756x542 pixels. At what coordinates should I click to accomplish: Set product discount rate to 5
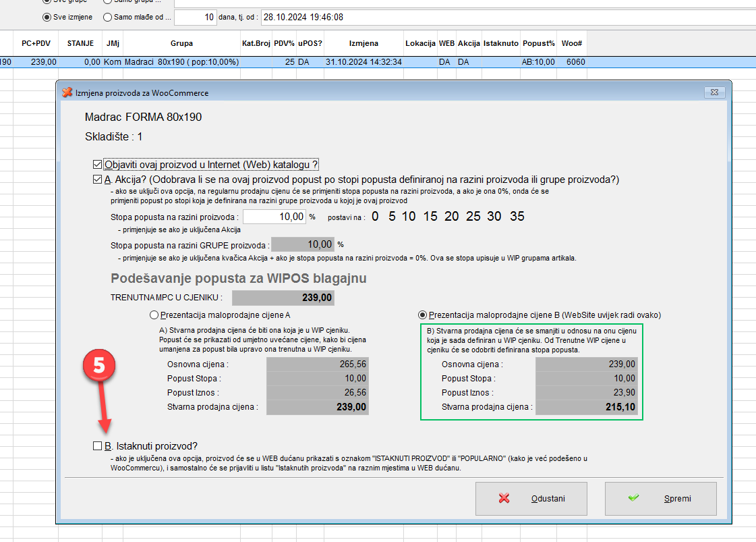[390, 217]
